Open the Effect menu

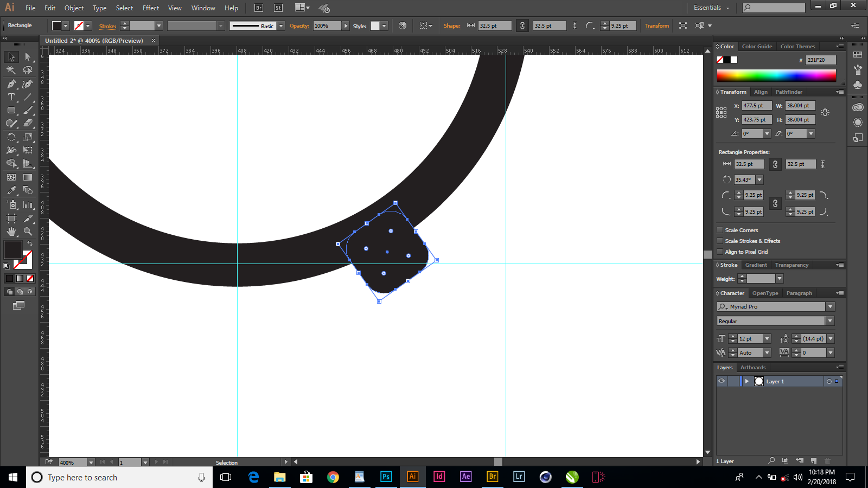[151, 8]
